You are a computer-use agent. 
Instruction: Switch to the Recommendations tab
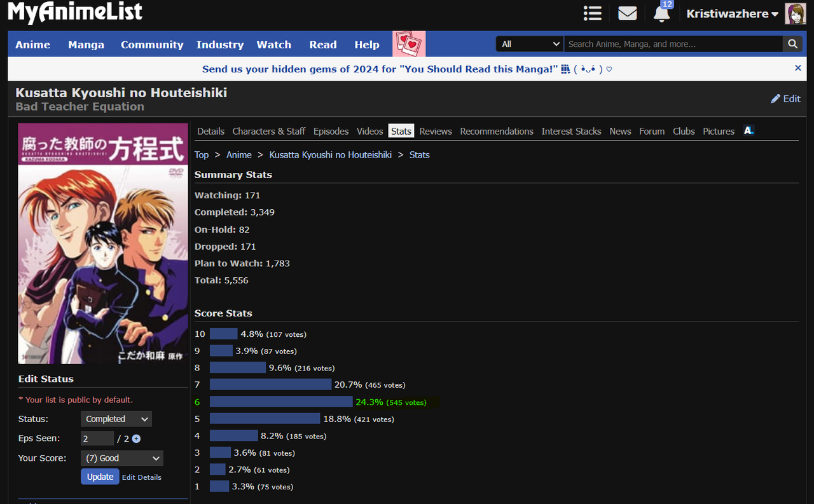point(497,131)
